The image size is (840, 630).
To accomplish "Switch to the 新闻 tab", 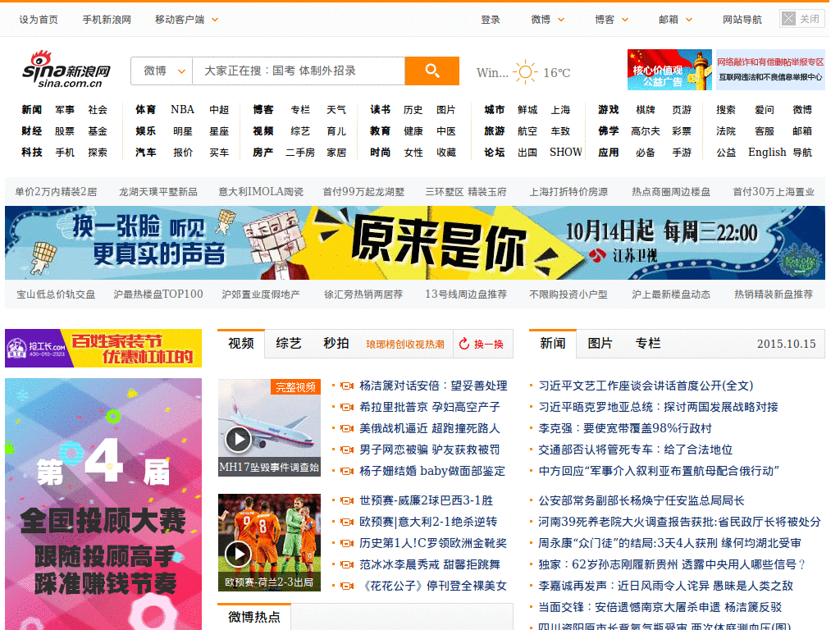I will (x=552, y=344).
